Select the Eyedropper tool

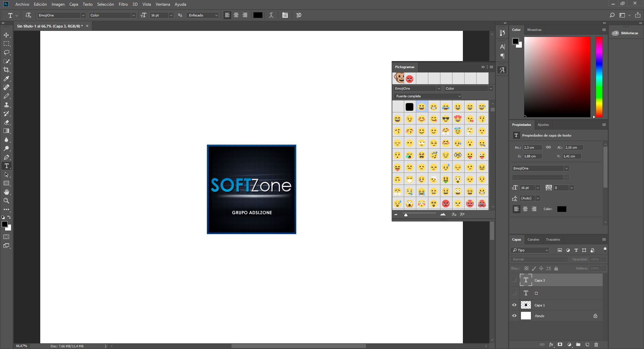[6, 79]
